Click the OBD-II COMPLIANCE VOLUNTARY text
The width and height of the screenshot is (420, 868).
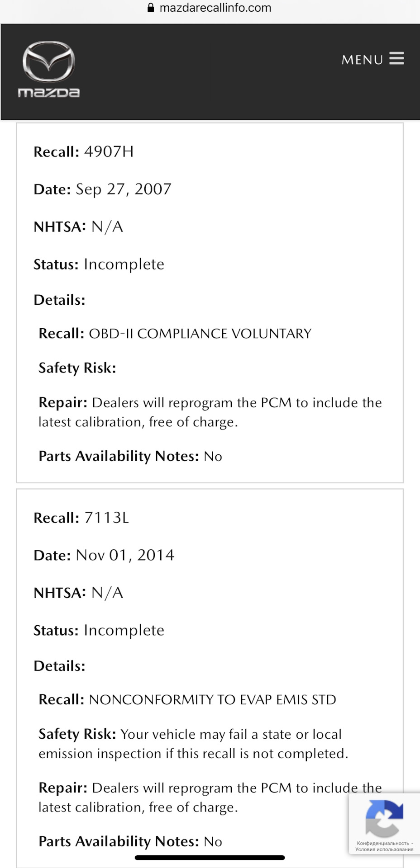coord(200,334)
